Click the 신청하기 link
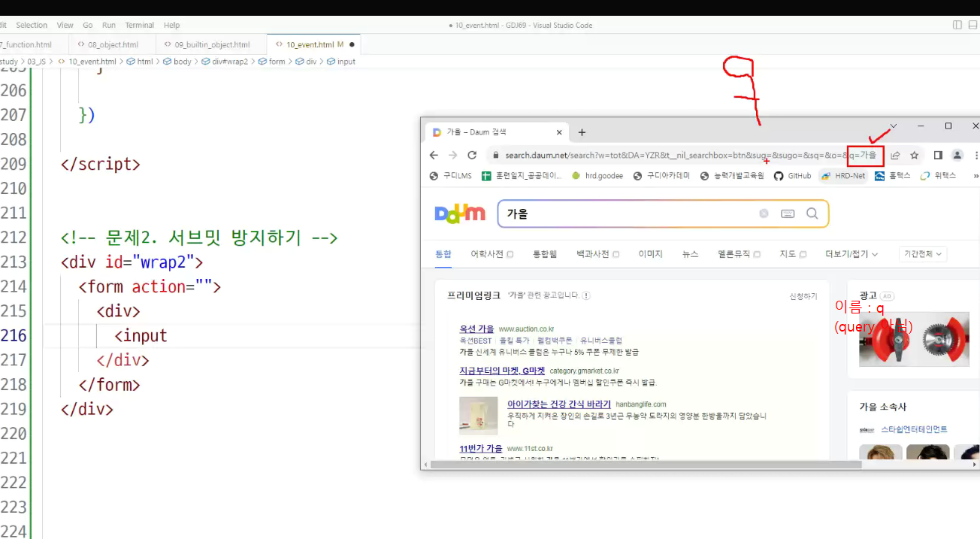Image resolution: width=980 pixels, height=539 pixels. (803, 296)
